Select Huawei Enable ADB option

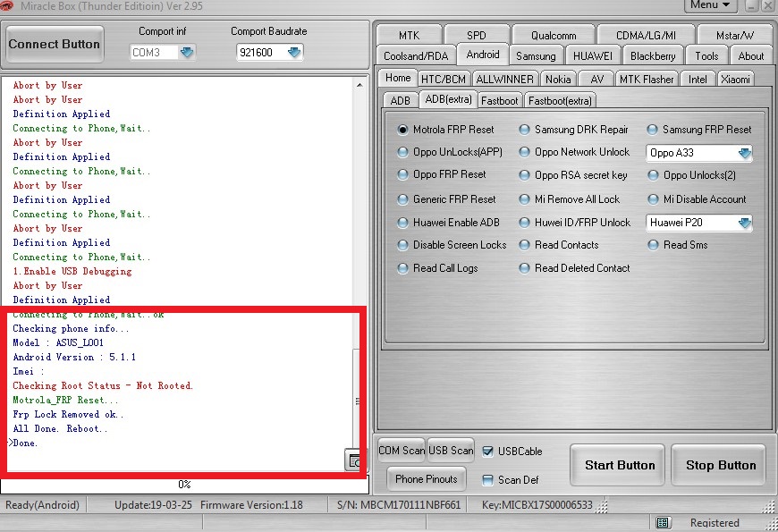[x=403, y=223]
